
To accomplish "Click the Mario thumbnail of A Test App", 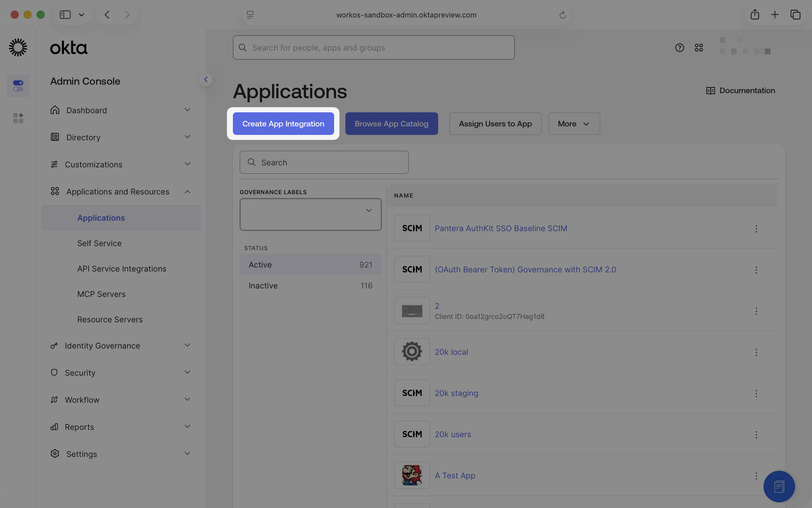I will click(x=412, y=475).
